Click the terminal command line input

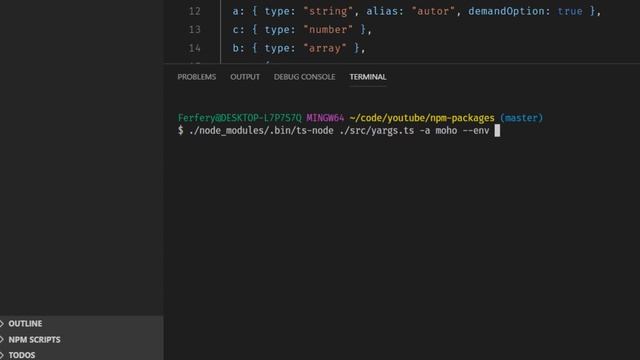[339, 131]
